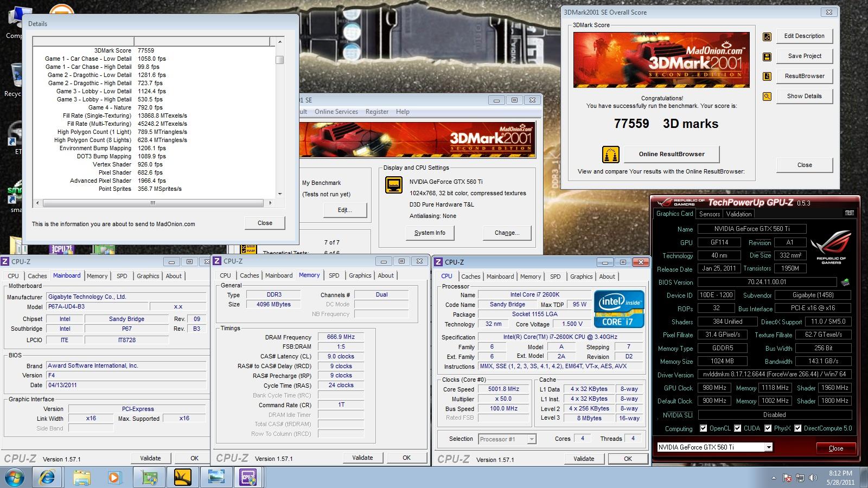Toggle the PhysX checkbox in GPU-Z
868x488 pixels.
tap(768, 428)
